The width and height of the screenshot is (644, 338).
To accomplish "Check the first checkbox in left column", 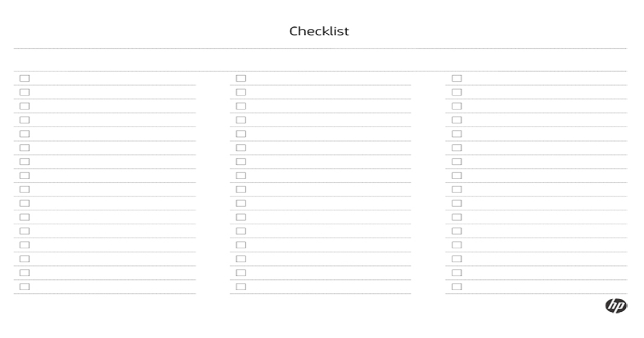I will point(25,78).
